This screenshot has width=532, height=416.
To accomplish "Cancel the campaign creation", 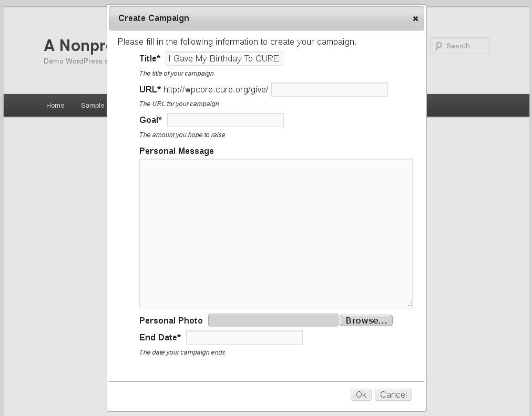I will (393, 394).
